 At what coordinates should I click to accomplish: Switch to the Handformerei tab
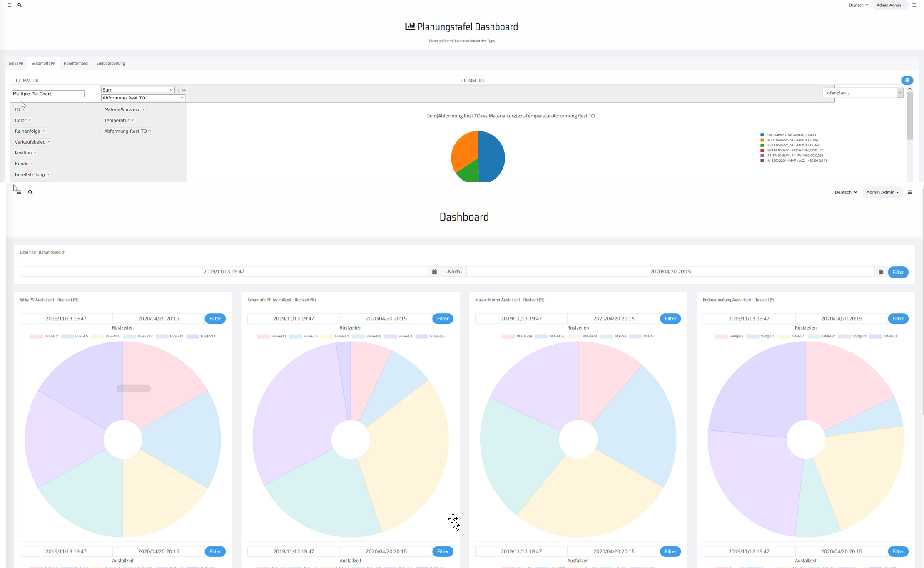pos(76,64)
